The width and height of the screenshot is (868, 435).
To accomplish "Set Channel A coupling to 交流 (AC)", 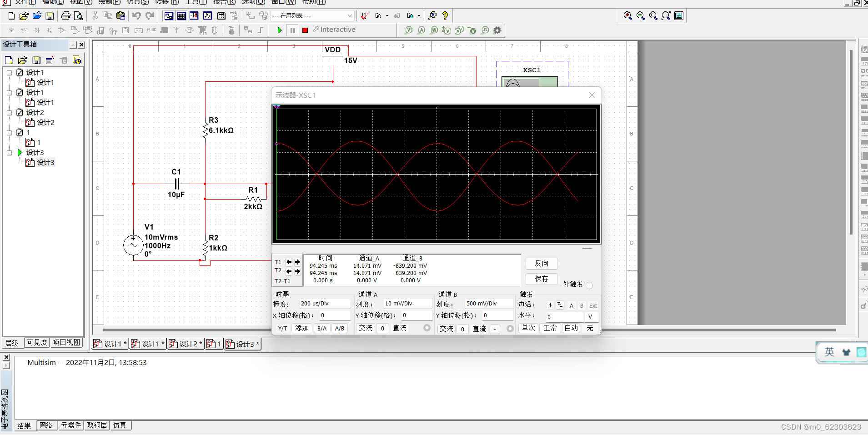I will pos(366,328).
